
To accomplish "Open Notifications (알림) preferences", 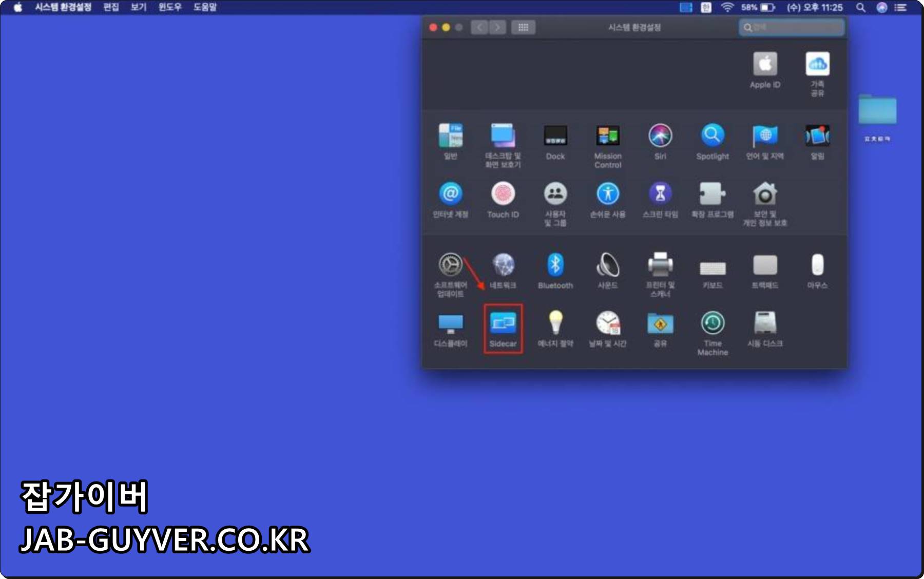I will (x=817, y=142).
